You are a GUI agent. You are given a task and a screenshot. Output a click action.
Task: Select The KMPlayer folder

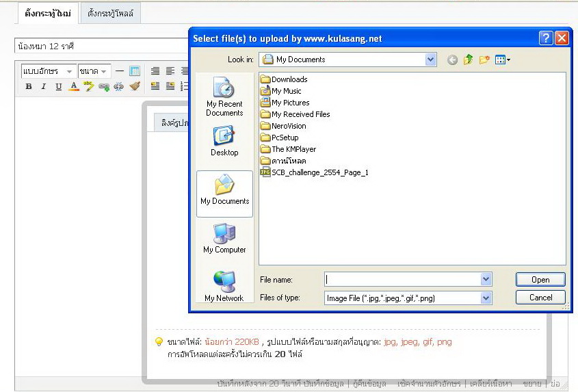[x=288, y=149]
